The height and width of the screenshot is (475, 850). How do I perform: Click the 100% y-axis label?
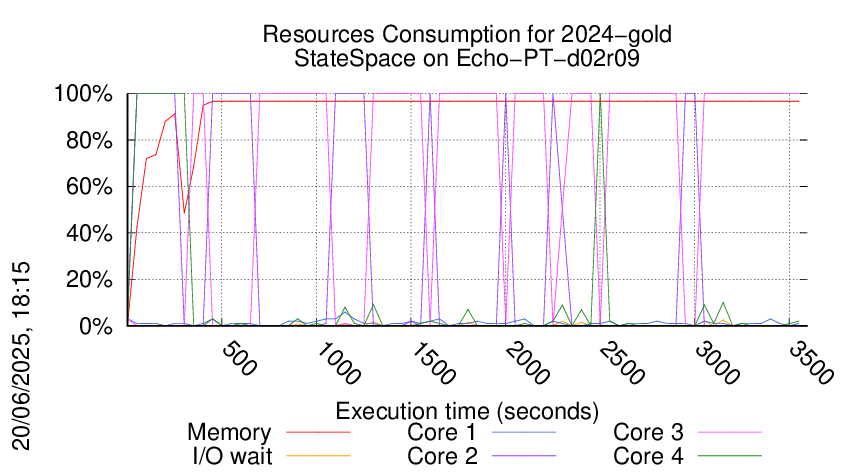click(83, 94)
